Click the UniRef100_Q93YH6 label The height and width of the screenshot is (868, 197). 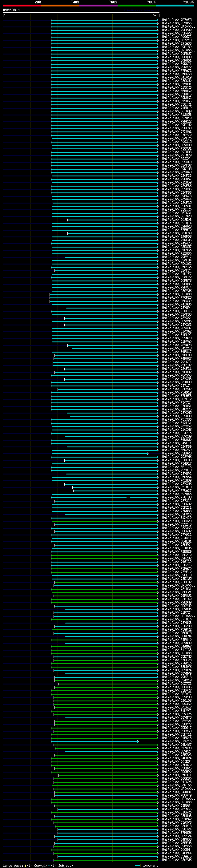point(177,457)
